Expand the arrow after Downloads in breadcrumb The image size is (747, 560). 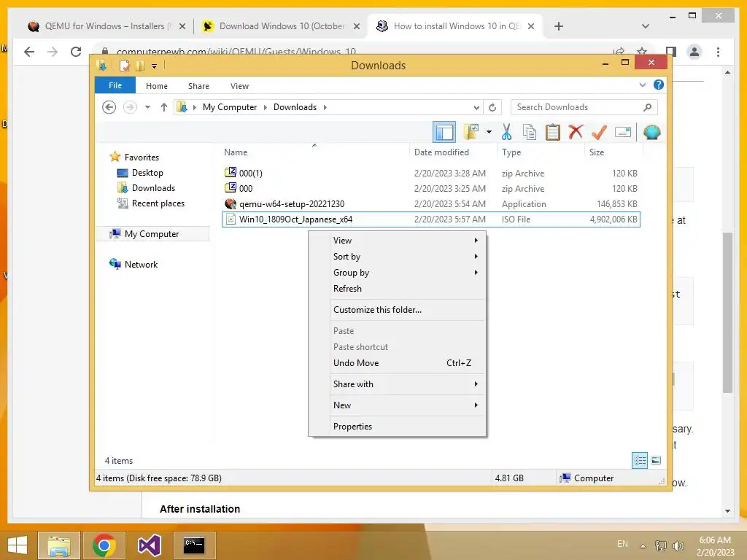pyautogui.click(x=325, y=108)
